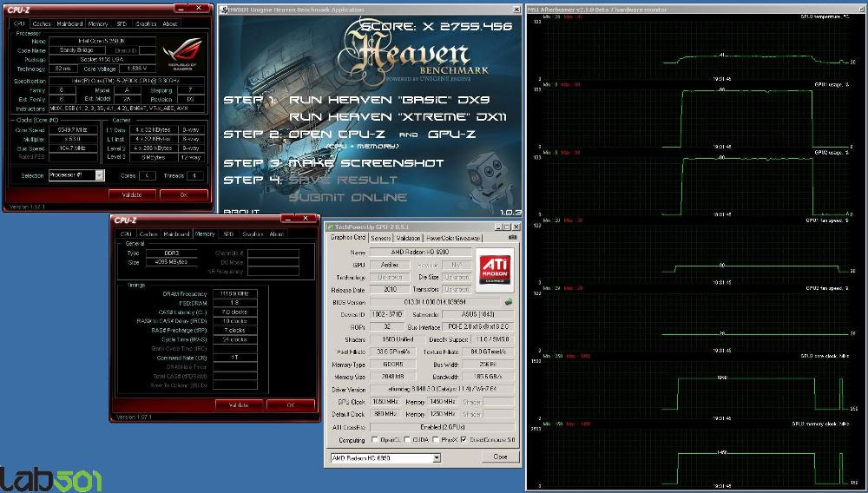Click GPU-Z in Heaven step 2
The image size is (868, 493).
(451, 134)
